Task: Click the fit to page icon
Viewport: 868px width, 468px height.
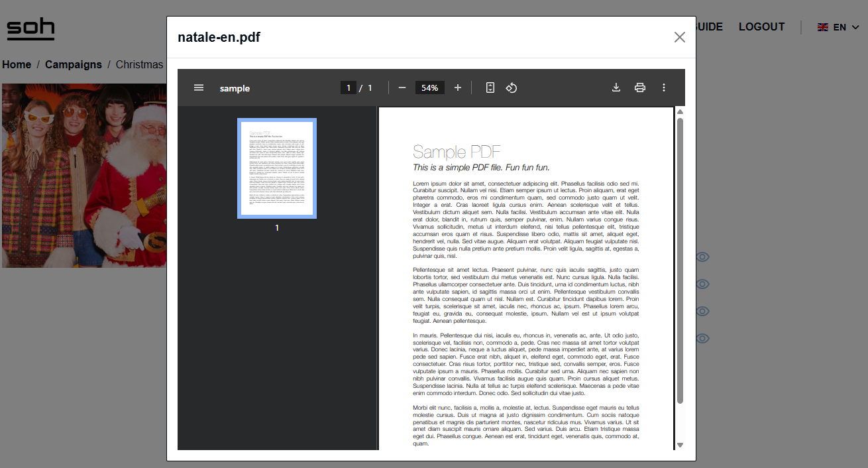Action: click(x=490, y=88)
